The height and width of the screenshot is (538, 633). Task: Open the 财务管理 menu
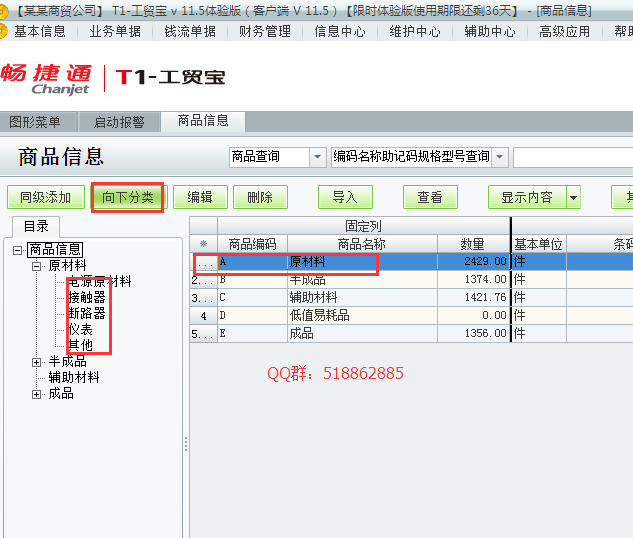click(x=265, y=31)
